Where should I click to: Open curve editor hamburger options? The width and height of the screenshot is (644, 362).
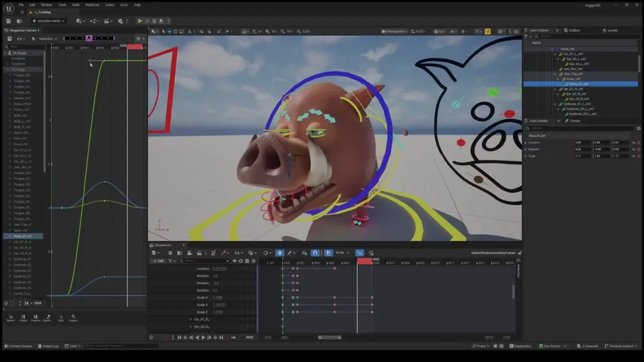tap(139, 39)
